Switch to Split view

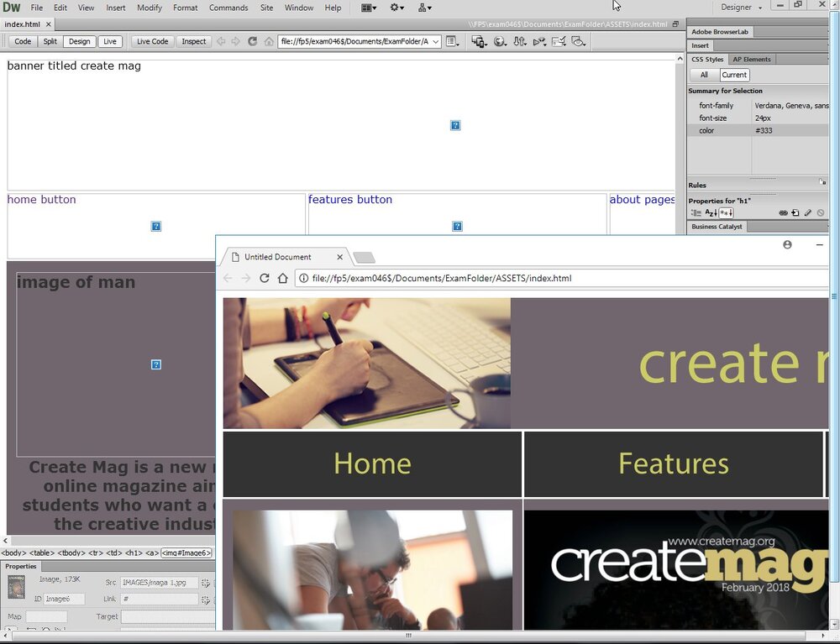[x=50, y=41]
